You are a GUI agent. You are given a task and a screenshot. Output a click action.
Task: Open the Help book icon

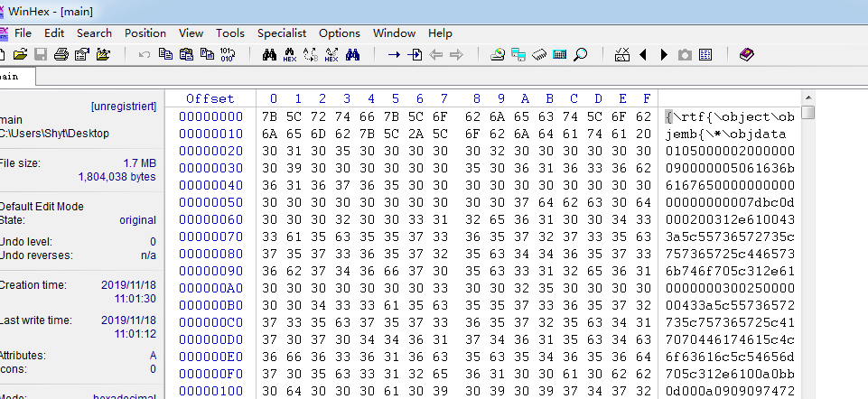[747, 54]
